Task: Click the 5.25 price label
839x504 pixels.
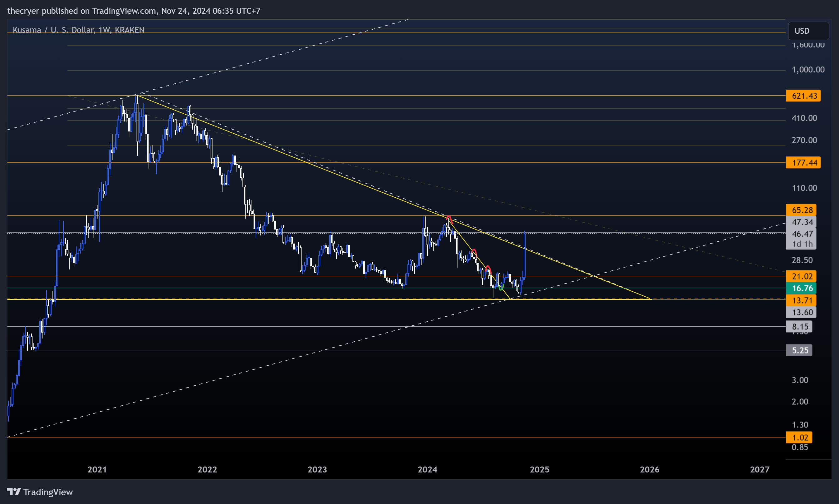Action: pyautogui.click(x=799, y=350)
